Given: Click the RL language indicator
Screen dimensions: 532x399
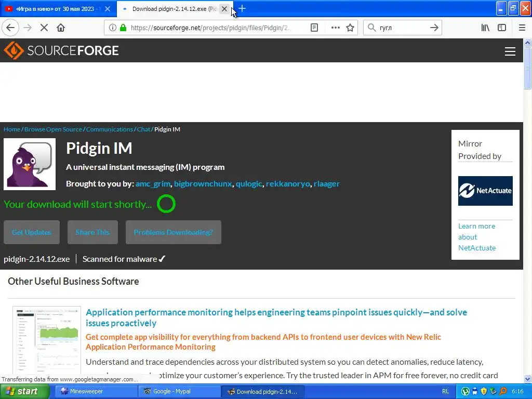Looking at the screenshot, I should 445,392.
